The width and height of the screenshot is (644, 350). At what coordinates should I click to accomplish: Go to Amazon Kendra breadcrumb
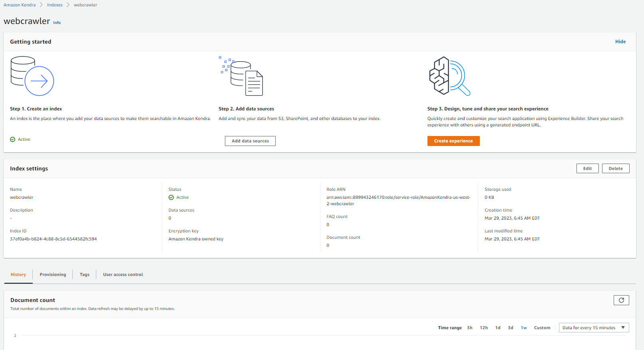pos(20,5)
